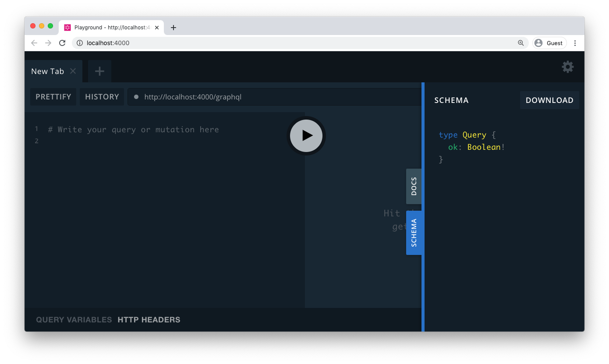
Task: Click the 'ok' field in schema
Action: pos(453,147)
